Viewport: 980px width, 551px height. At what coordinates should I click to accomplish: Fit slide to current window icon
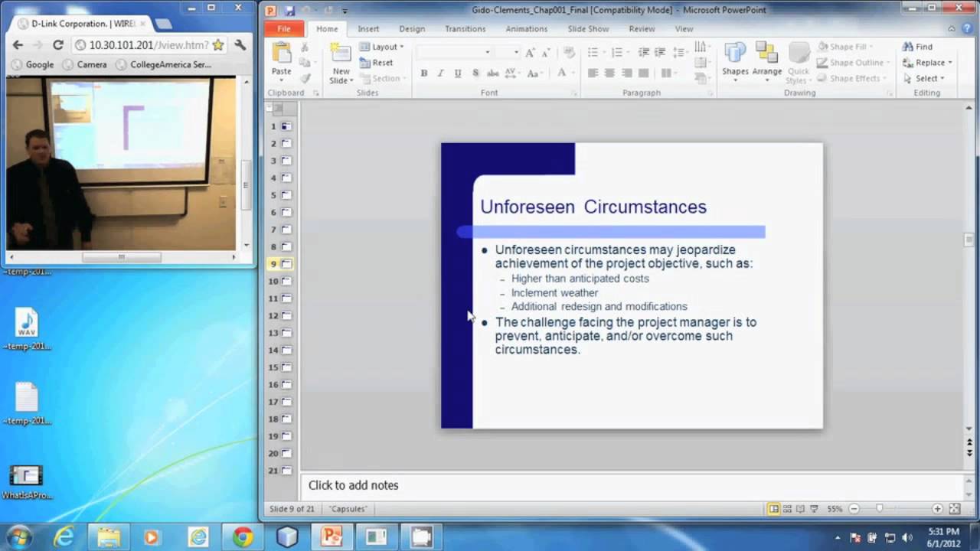click(955, 509)
